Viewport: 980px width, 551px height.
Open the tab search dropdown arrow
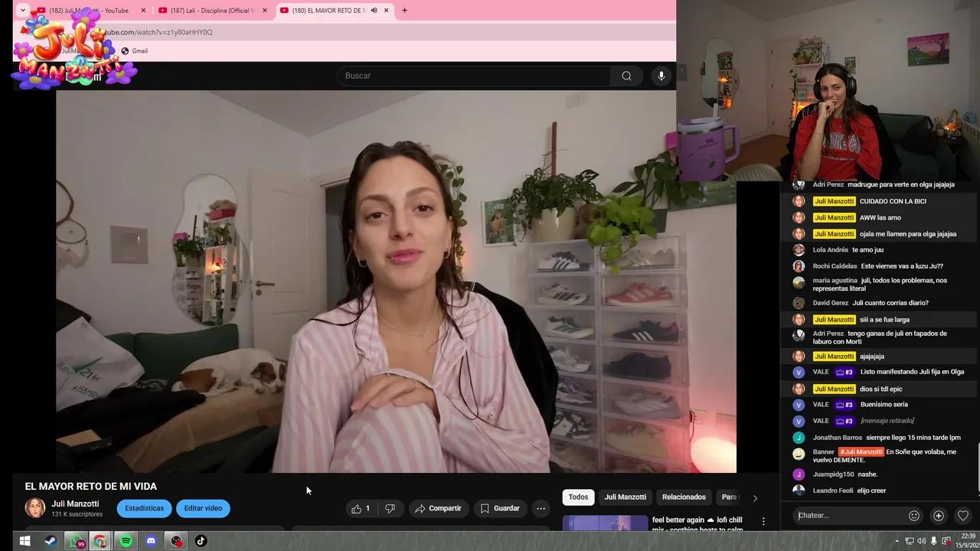(23, 11)
